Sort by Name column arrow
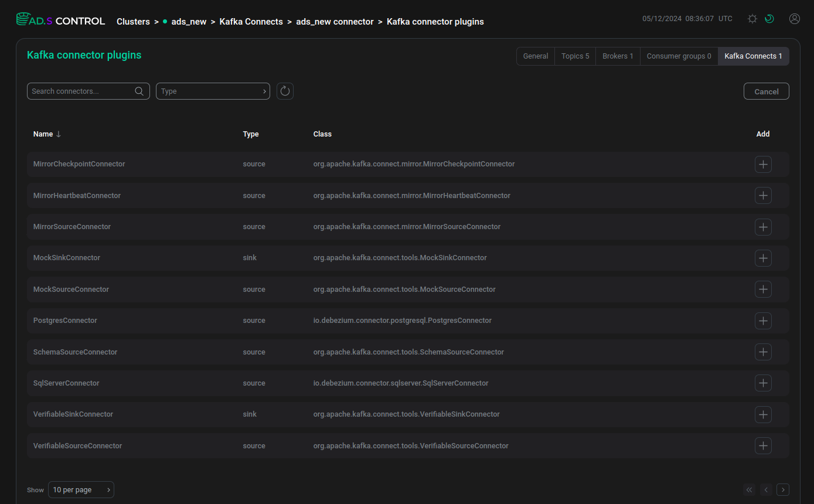814x504 pixels. coord(58,134)
